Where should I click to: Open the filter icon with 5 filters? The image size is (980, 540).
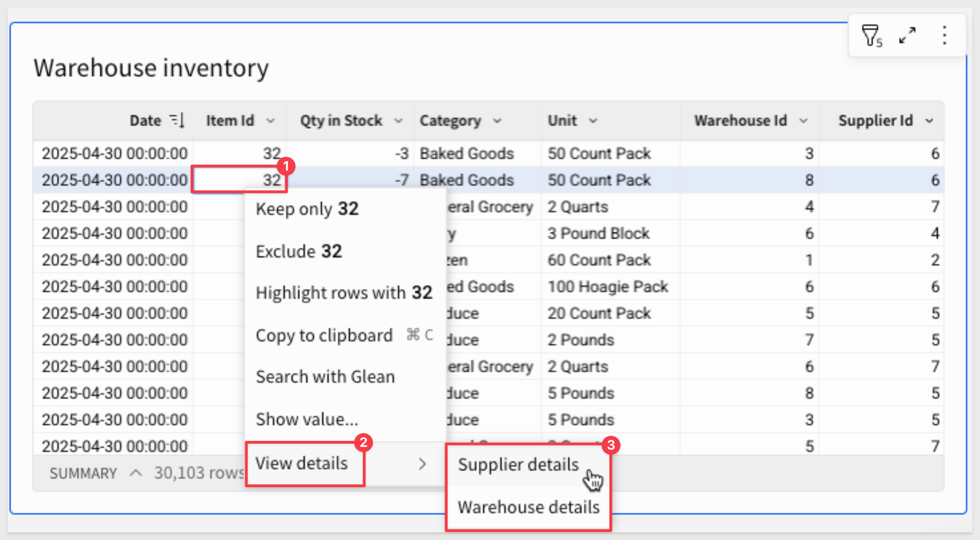(x=871, y=36)
